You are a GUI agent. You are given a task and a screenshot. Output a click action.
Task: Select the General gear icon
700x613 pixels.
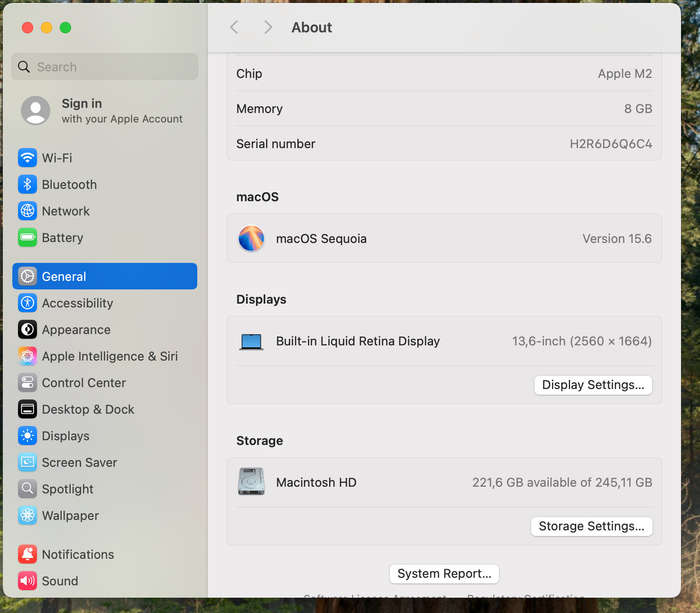click(27, 276)
